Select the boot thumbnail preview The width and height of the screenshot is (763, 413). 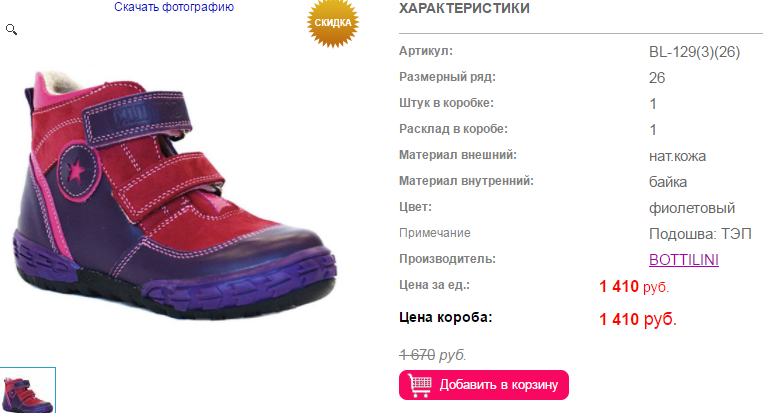pyautogui.click(x=27, y=391)
